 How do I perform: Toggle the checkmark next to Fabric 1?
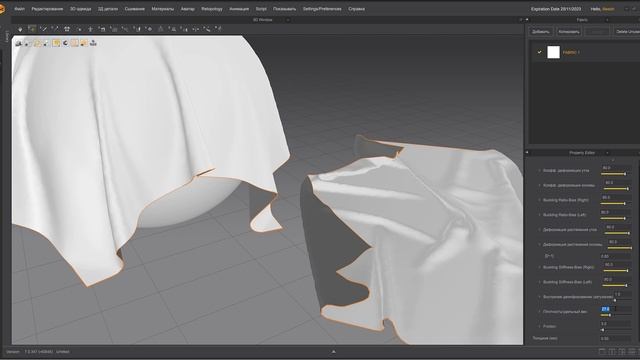click(539, 52)
